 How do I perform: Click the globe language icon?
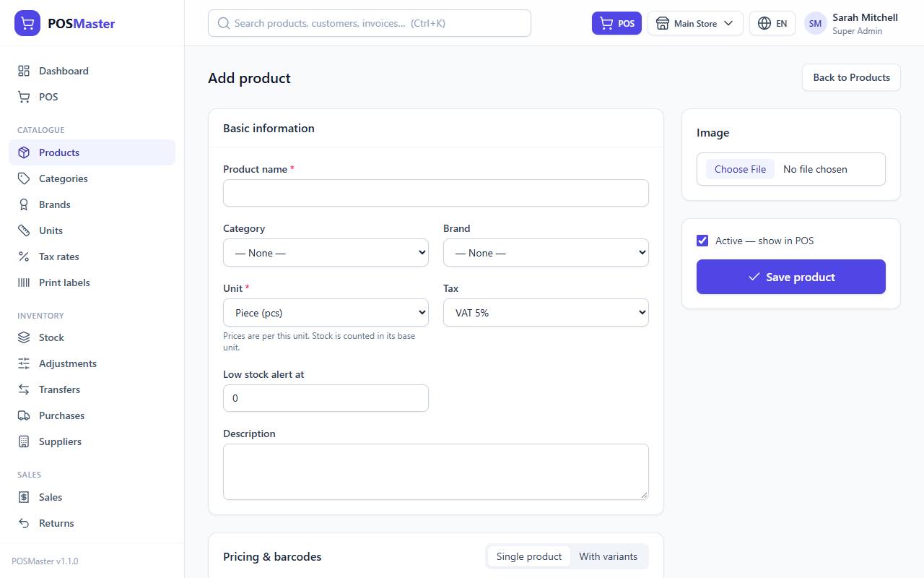coord(764,23)
